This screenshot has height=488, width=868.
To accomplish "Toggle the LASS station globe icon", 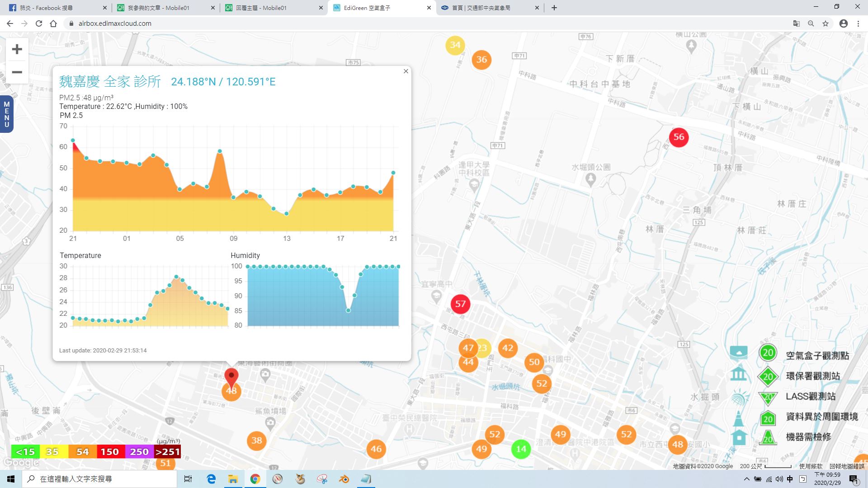I will (x=738, y=397).
